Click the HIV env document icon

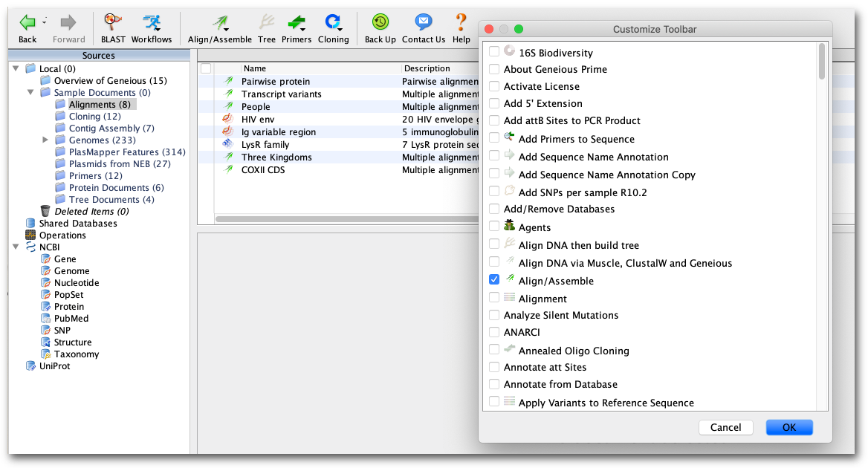(227, 119)
